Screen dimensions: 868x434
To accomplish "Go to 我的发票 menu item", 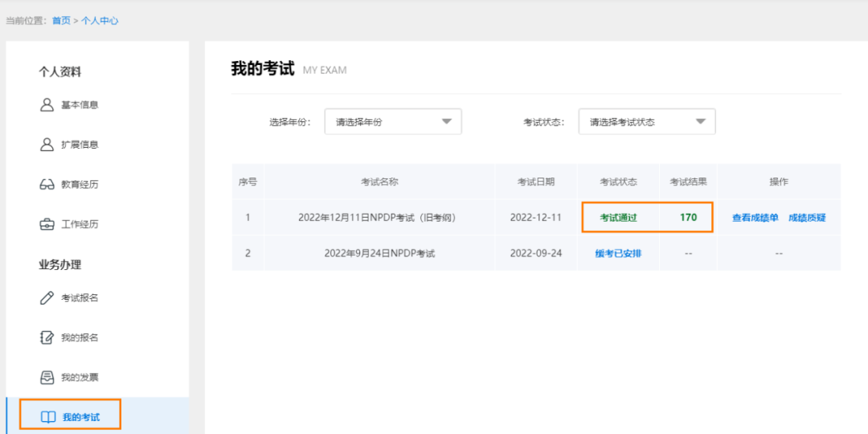I will click(x=80, y=377).
